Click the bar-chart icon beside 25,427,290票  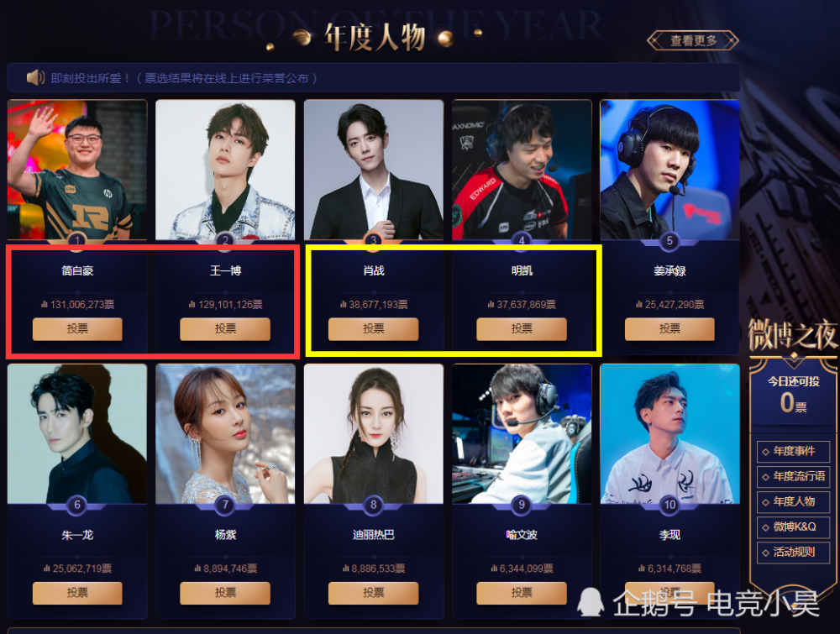[638, 304]
